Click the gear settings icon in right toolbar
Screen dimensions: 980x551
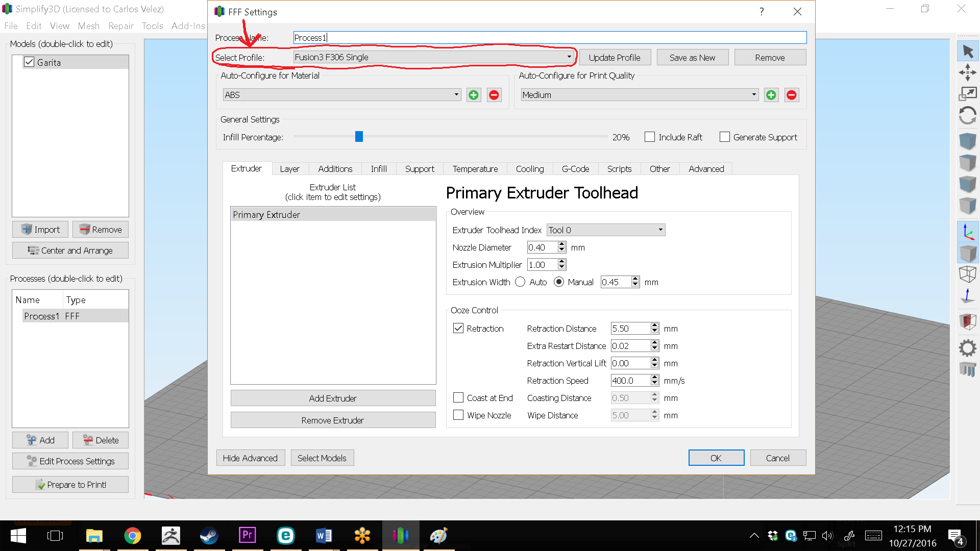coord(968,348)
